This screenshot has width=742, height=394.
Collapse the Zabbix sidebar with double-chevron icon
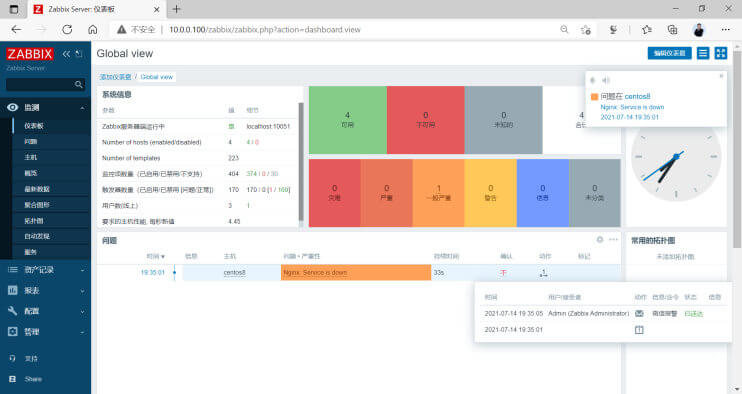66,54
